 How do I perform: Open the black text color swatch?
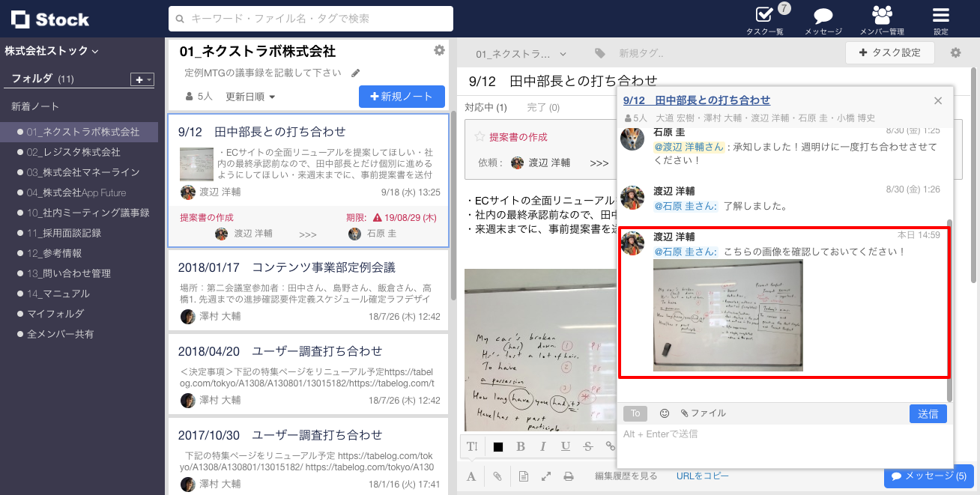coord(497,446)
